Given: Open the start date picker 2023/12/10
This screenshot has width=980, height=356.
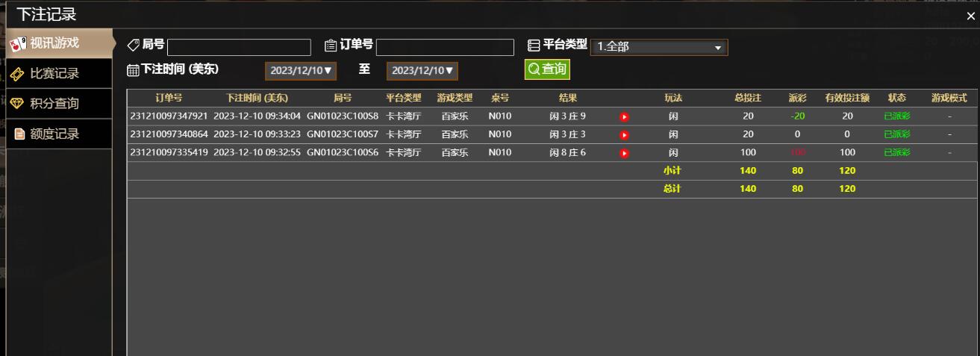Looking at the screenshot, I should point(301,71).
